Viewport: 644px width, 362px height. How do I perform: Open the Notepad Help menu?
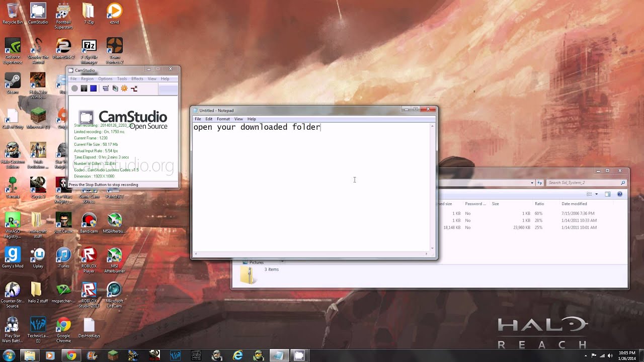coord(252,119)
